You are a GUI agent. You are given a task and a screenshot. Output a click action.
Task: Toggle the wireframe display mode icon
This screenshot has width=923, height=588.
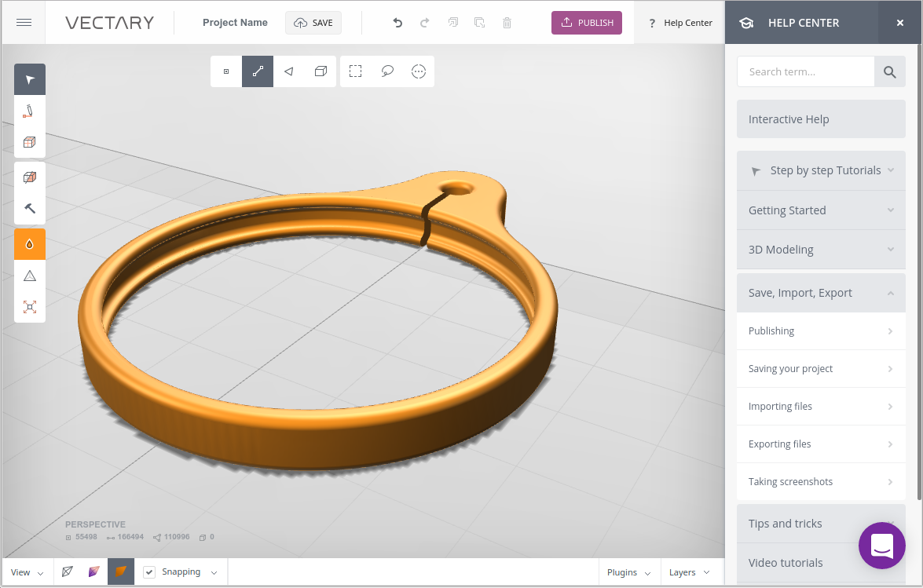pyautogui.click(x=68, y=572)
